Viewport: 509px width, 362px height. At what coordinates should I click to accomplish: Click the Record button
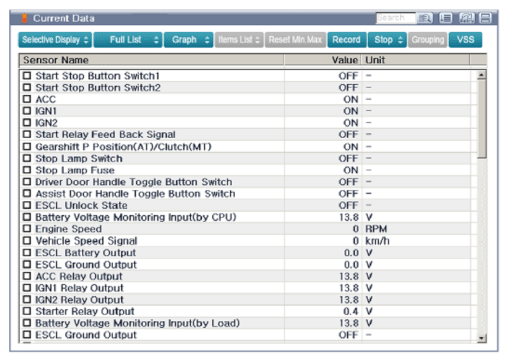point(347,40)
